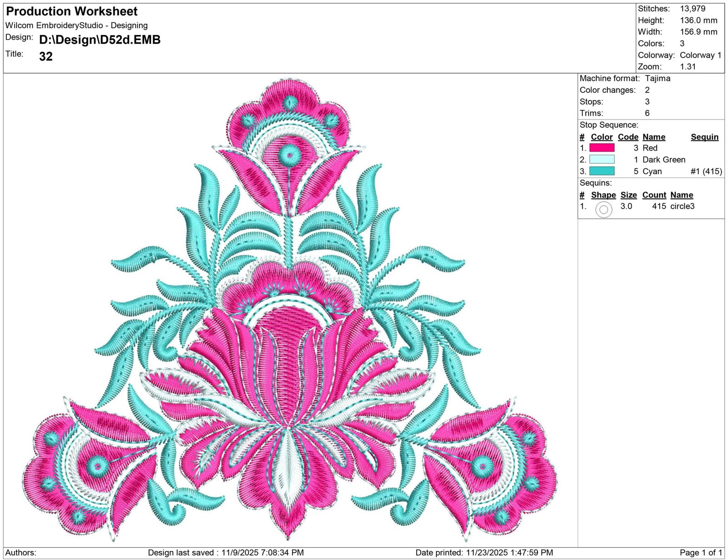Click the 'Code' column header
This screenshot has width=728, height=560.
(x=628, y=137)
